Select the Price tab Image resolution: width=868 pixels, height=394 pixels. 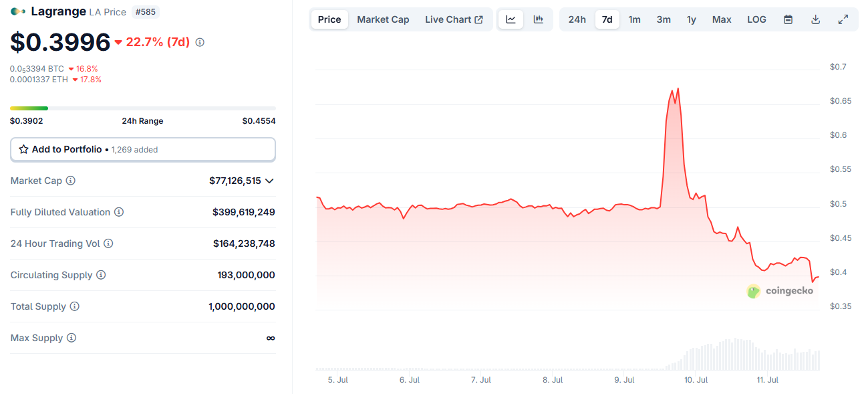click(x=329, y=19)
